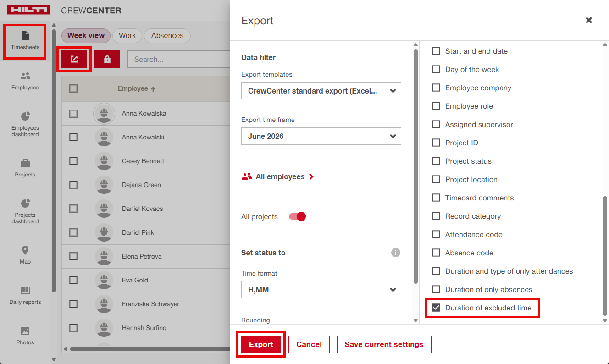Check the Assigned supervisor checkbox
Screen dimensions: 609x364
(x=436, y=124)
